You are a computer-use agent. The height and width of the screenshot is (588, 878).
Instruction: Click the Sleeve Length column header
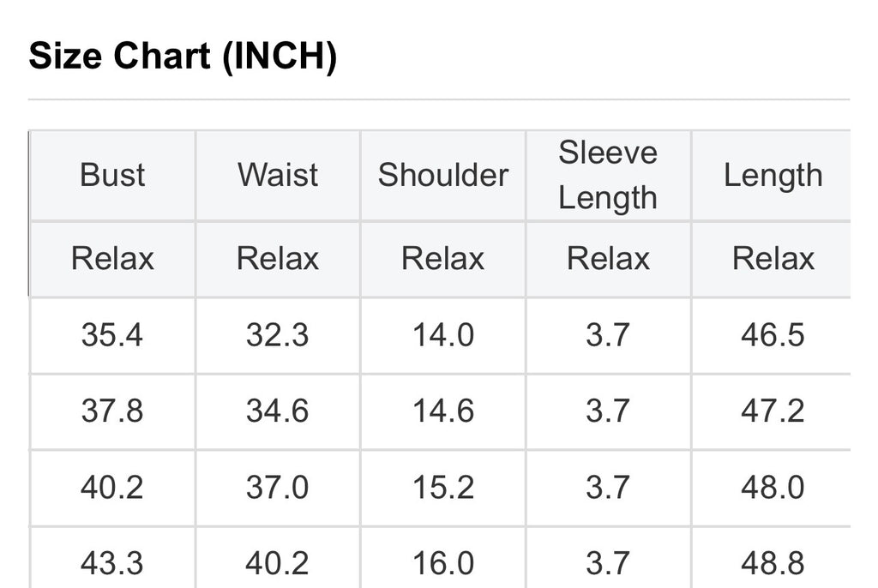pyautogui.click(x=608, y=175)
